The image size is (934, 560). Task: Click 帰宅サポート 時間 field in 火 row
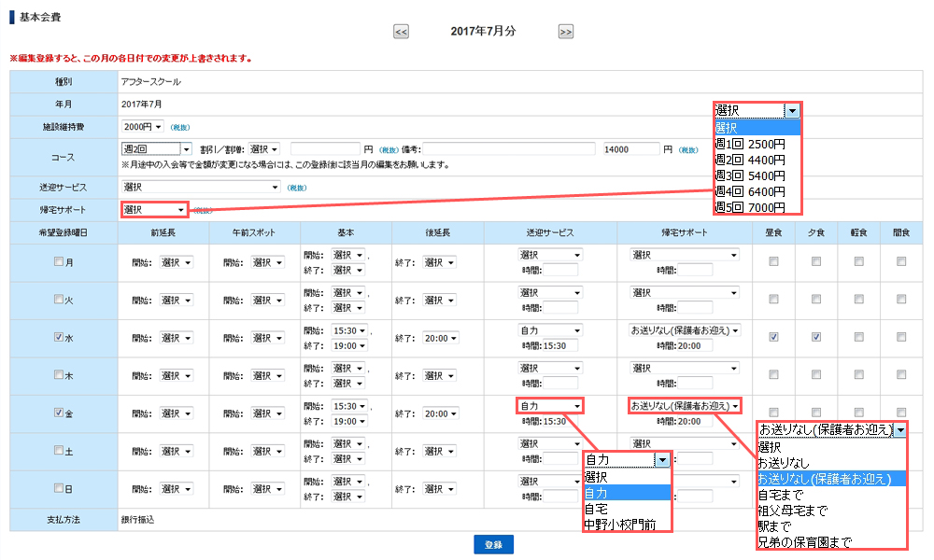point(695,308)
